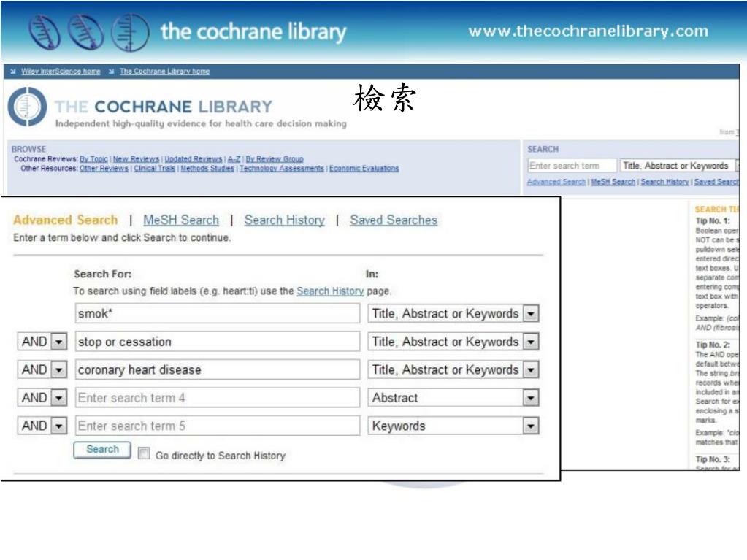Open the Other Reviews link

[104, 169]
